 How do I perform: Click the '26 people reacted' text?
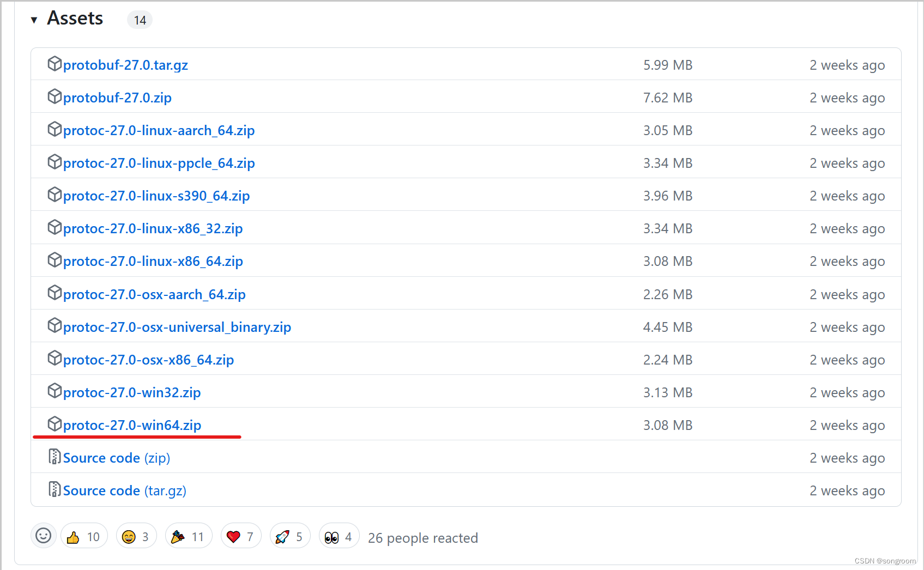[423, 538]
